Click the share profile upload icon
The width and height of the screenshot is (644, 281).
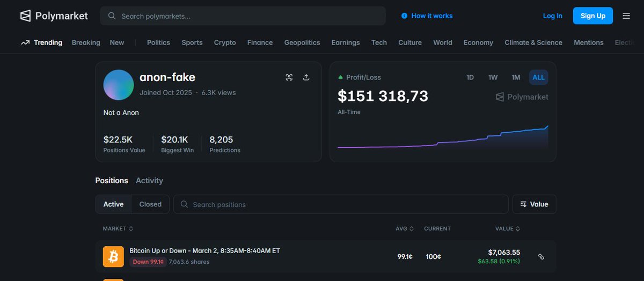point(306,77)
